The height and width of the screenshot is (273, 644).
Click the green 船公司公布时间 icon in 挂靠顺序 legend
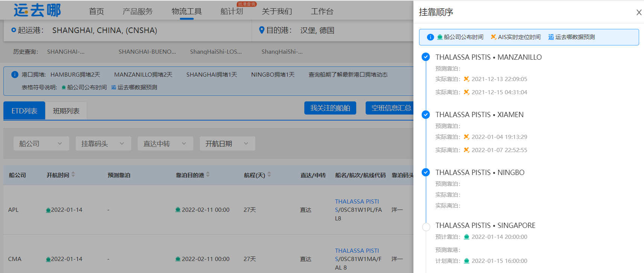pos(440,37)
